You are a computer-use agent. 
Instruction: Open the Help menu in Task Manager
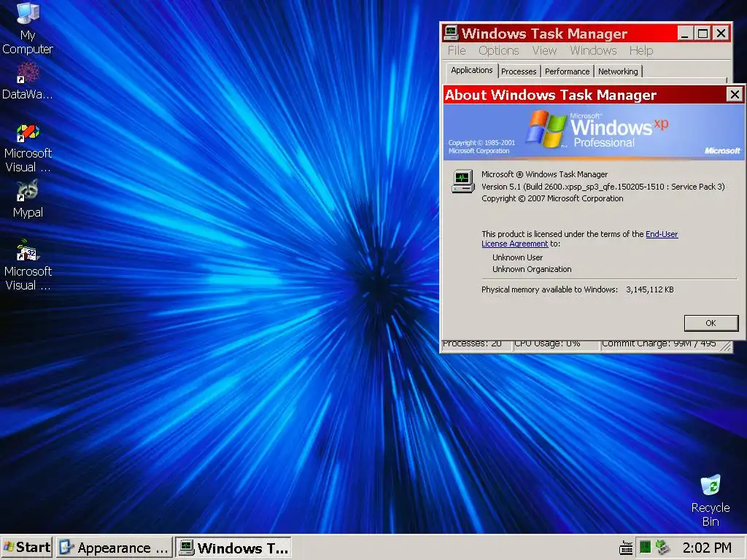[x=640, y=50]
